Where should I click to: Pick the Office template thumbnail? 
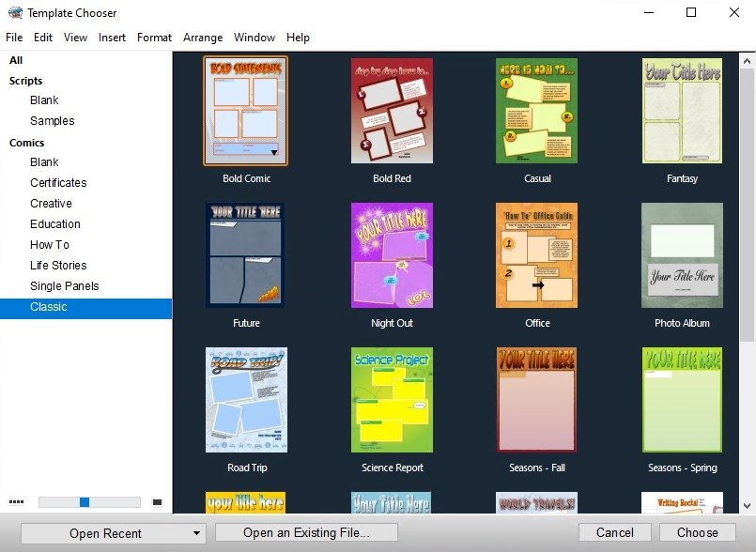tap(536, 255)
